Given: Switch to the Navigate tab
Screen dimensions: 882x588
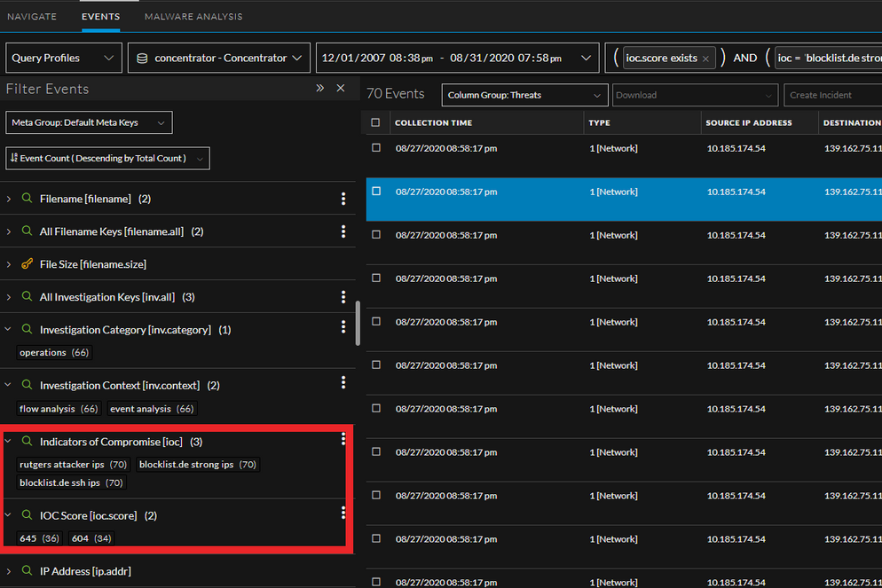Looking at the screenshot, I should 32,16.
